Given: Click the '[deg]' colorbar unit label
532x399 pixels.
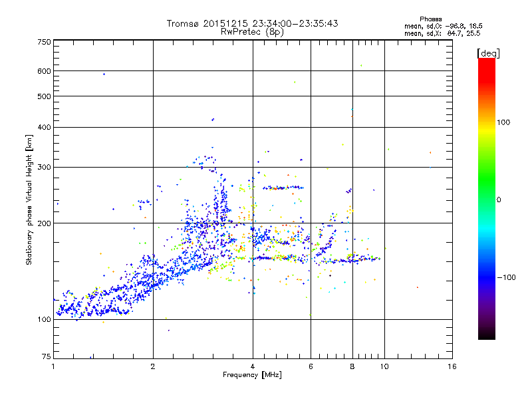Looking at the screenshot, I should click(488, 53).
